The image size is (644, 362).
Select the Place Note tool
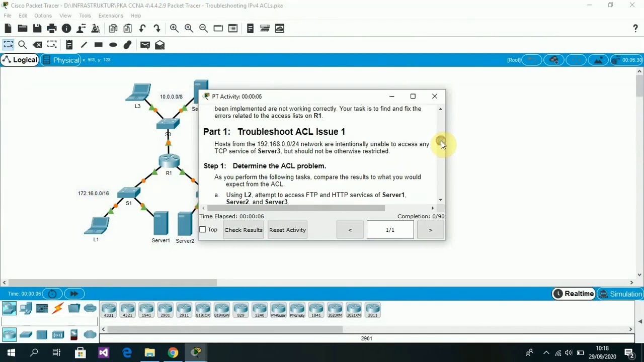point(69,45)
